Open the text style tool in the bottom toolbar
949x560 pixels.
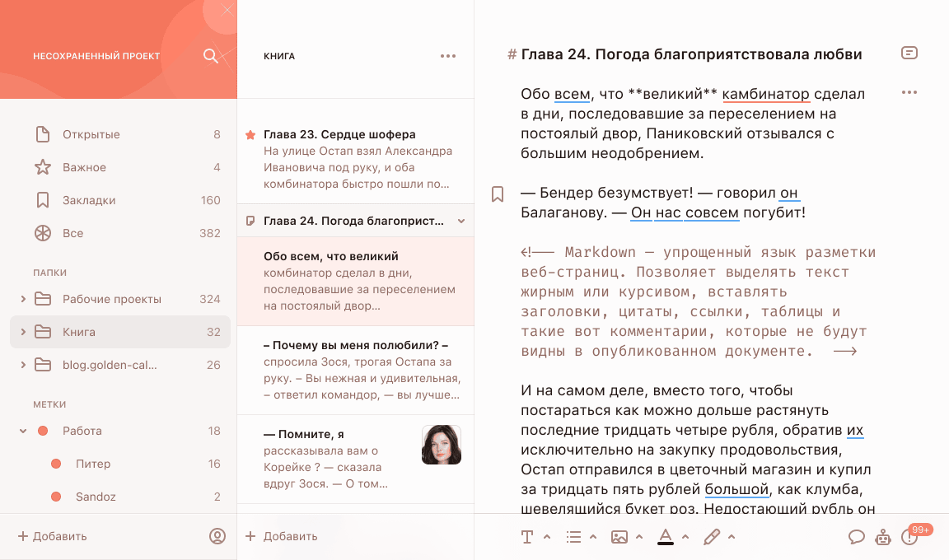point(527,537)
